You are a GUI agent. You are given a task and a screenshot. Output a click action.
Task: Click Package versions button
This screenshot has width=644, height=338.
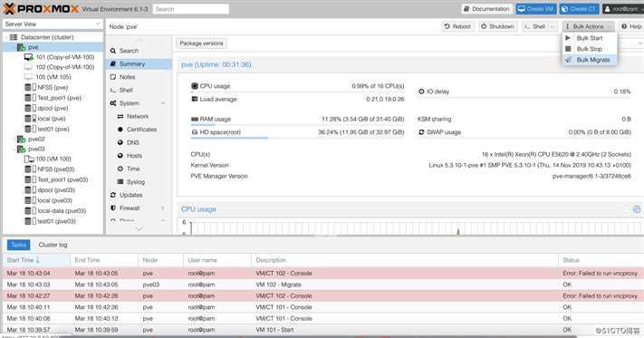pos(201,43)
